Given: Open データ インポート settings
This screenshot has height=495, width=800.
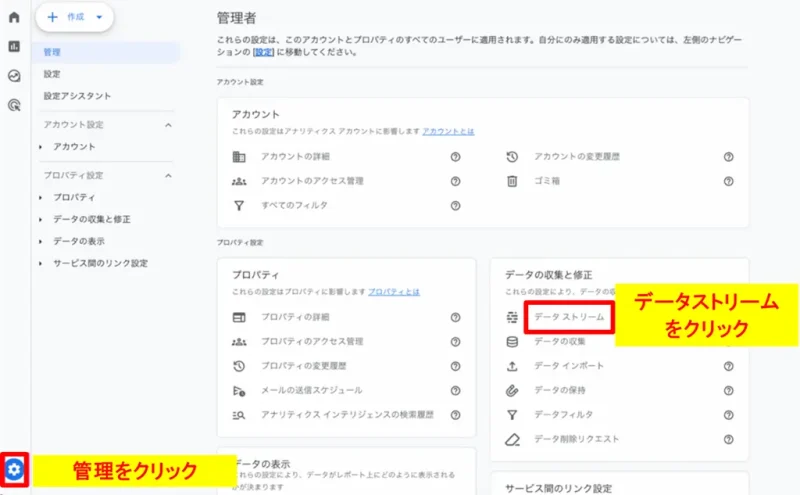Looking at the screenshot, I should coord(569,366).
